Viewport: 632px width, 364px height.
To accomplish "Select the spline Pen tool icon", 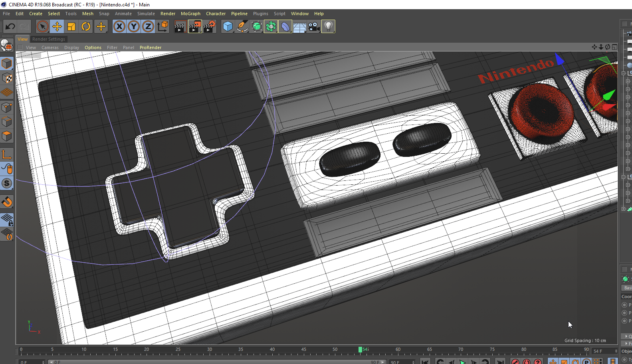I will pyautogui.click(x=242, y=27).
